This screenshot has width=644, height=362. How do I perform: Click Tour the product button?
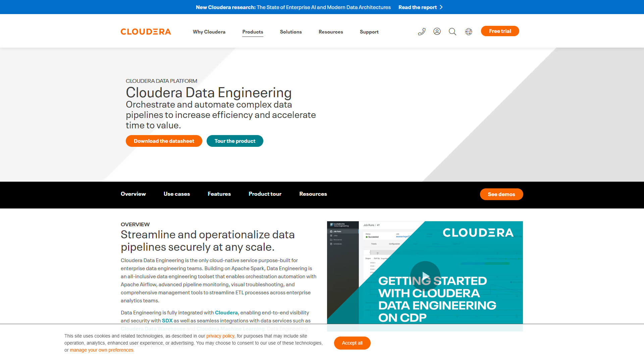[x=234, y=140]
